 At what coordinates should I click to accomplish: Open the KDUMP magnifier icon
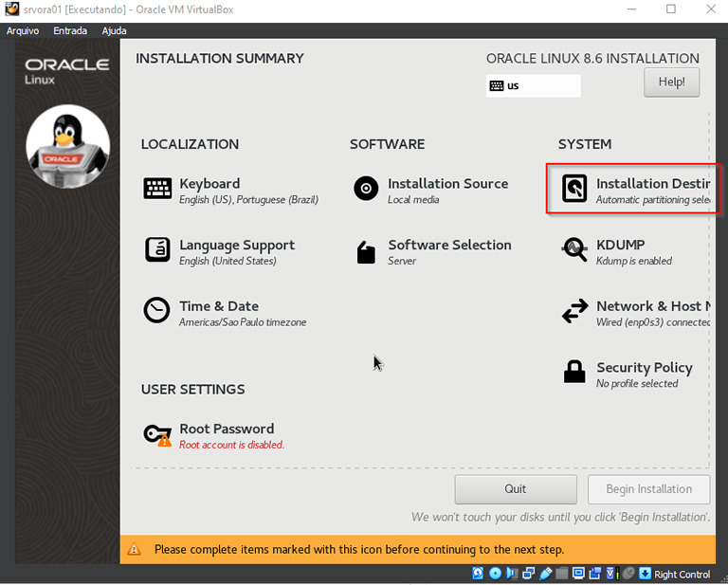click(x=574, y=249)
